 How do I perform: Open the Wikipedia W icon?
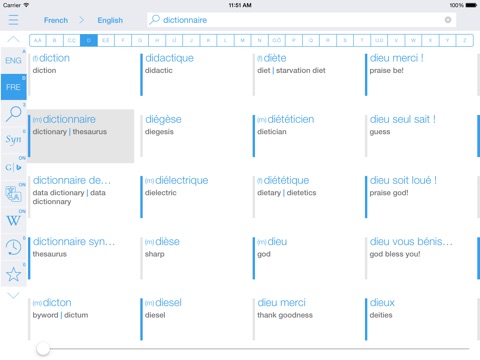click(14, 220)
